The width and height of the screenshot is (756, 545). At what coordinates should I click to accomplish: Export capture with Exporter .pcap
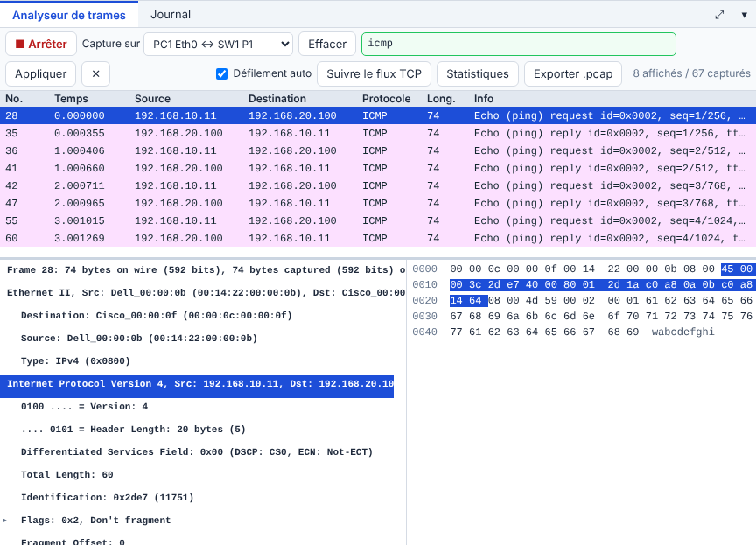(573, 74)
